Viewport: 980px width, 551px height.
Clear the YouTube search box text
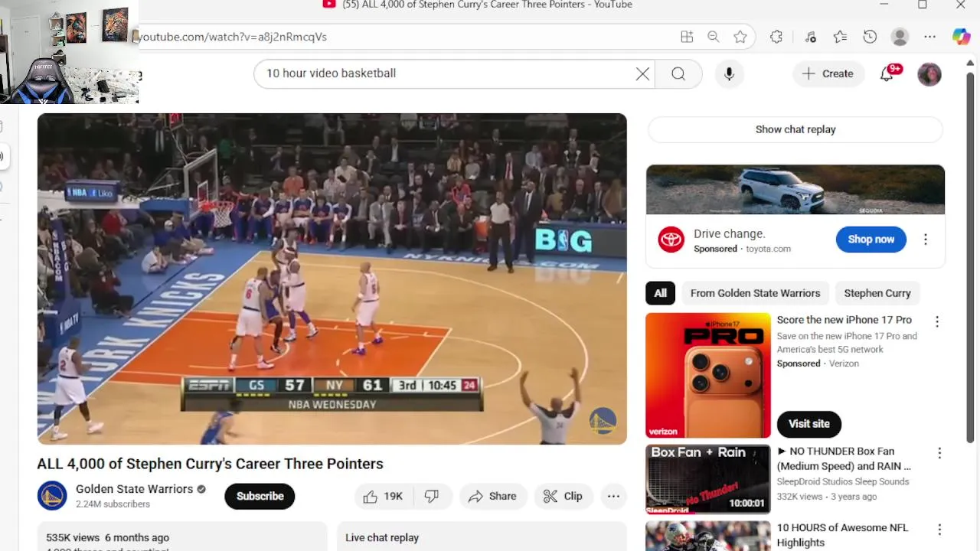(642, 73)
